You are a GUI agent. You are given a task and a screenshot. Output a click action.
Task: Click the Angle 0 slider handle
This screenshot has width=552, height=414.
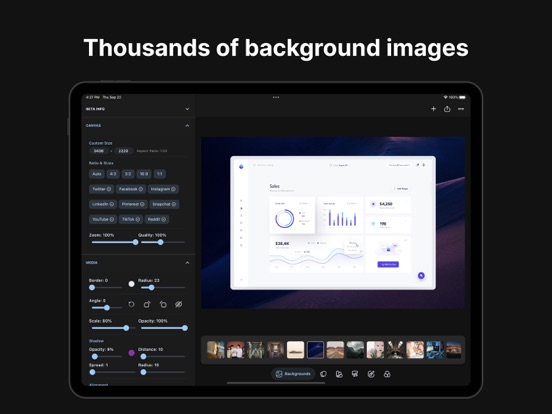[107, 308]
